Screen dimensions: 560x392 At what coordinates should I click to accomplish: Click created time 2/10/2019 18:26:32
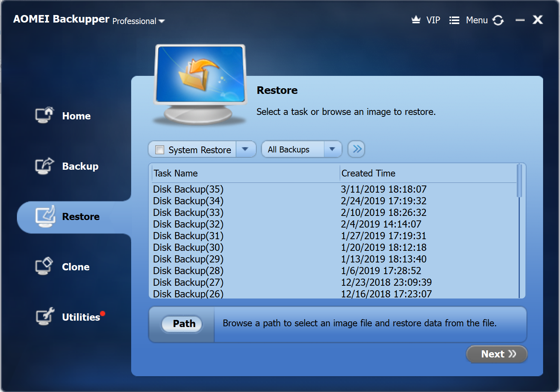tap(384, 213)
